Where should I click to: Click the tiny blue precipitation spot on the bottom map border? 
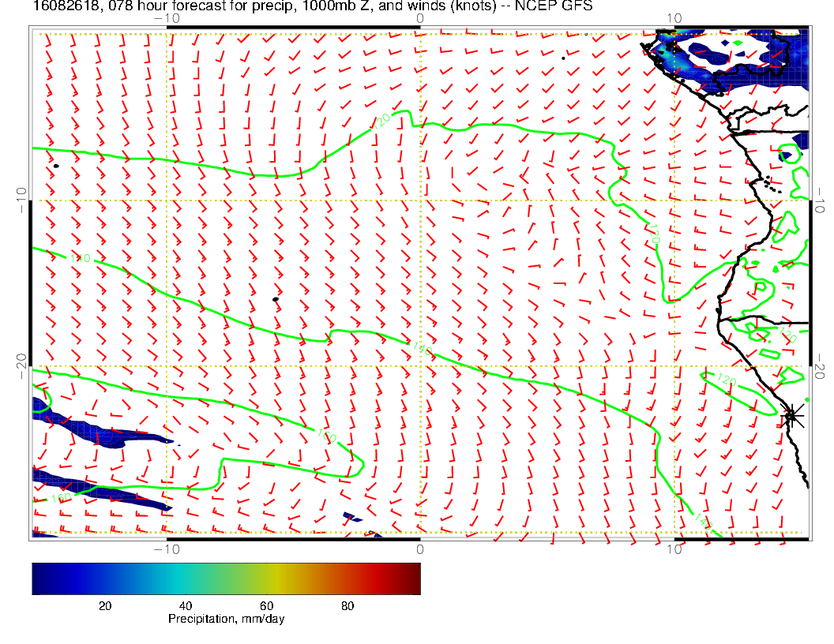352,518
